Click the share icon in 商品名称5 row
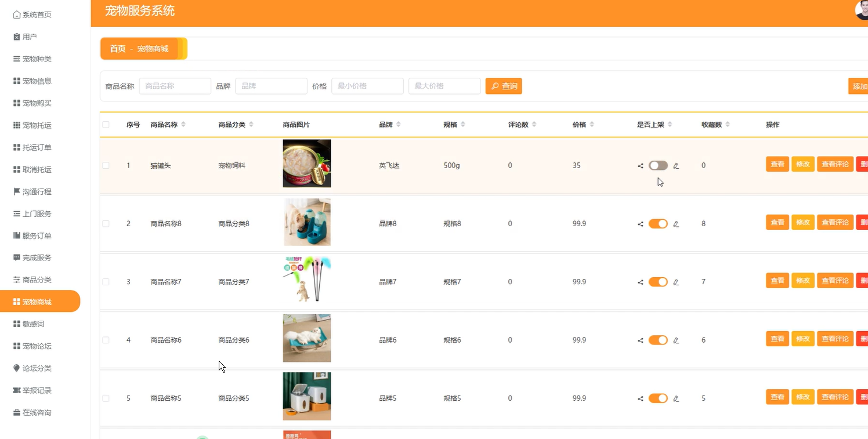Screen dimensions: 868x439 pyautogui.click(x=641, y=398)
